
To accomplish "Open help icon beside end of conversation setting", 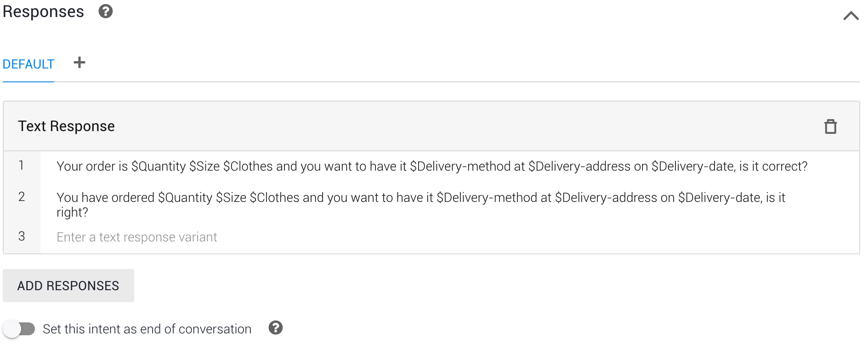I will [276, 328].
